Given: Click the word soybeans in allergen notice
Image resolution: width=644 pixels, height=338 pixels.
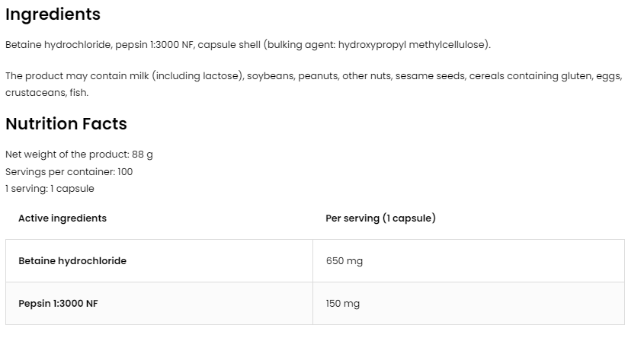Looking at the screenshot, I should (269, 76).
